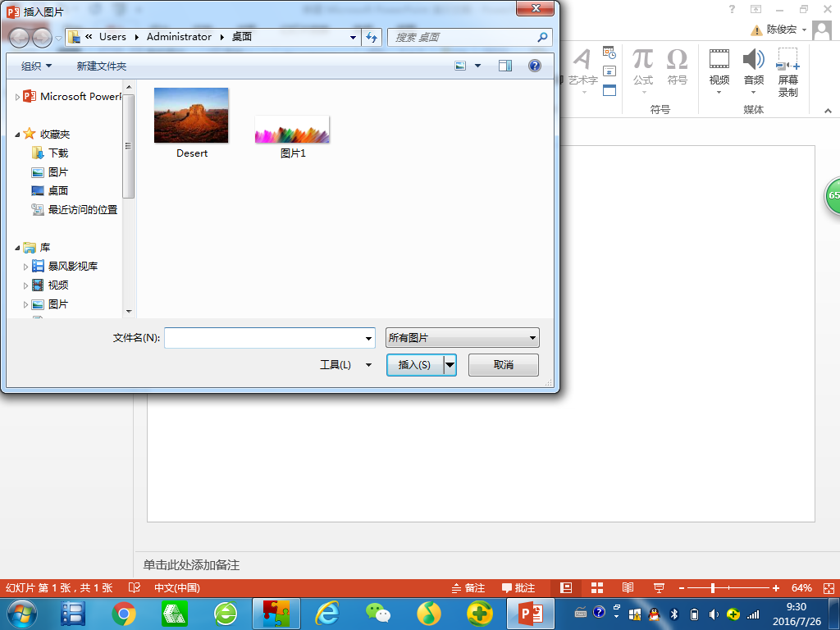Click the Administrator breadcrumb segment

point(179,37)
